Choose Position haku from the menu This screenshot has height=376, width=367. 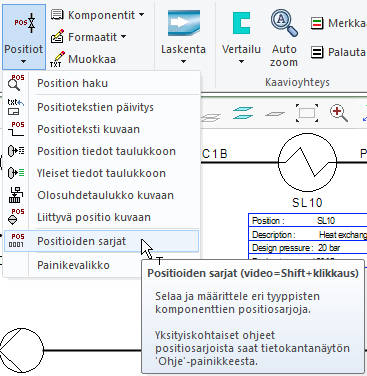coord(101,83)
